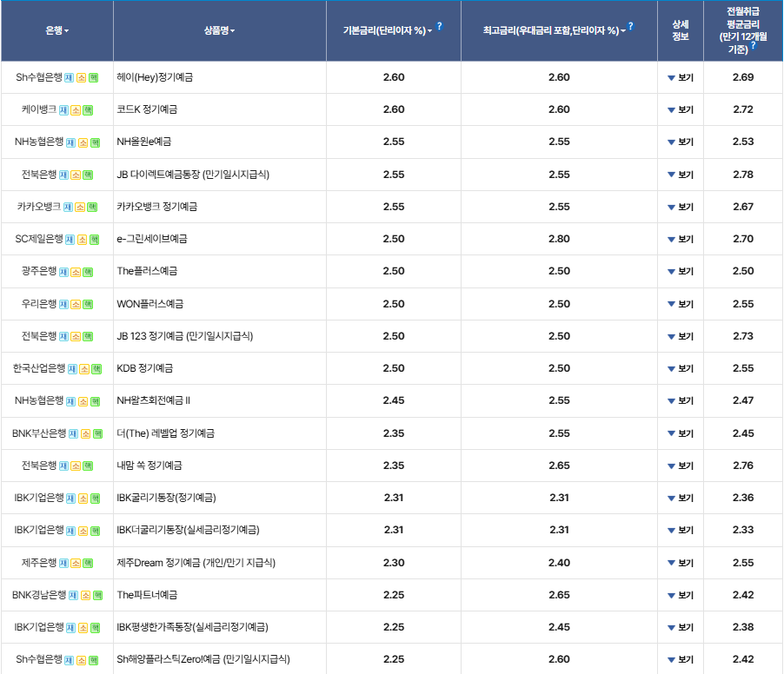Image resolution: width=784 pixels, height=674 pixels.
Task: Sort by 최고금리(우대금리 포함) header
Action: (554, 31)
